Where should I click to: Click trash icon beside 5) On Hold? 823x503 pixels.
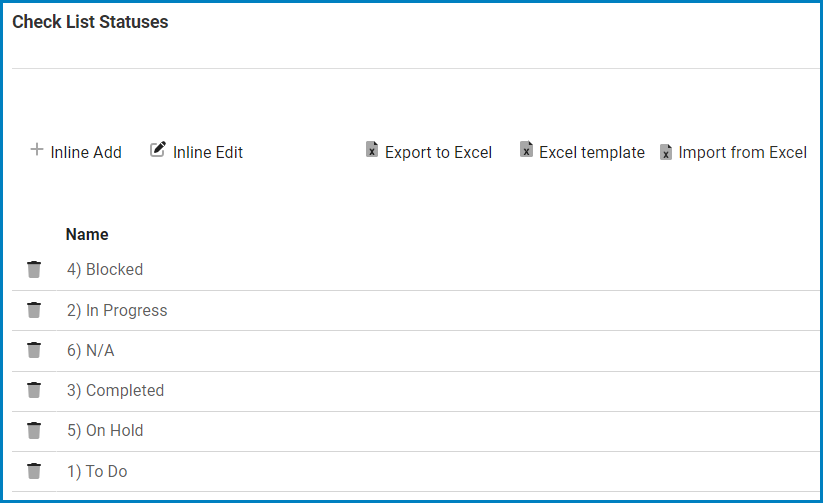pyautogui.click(x=34, y=430)
